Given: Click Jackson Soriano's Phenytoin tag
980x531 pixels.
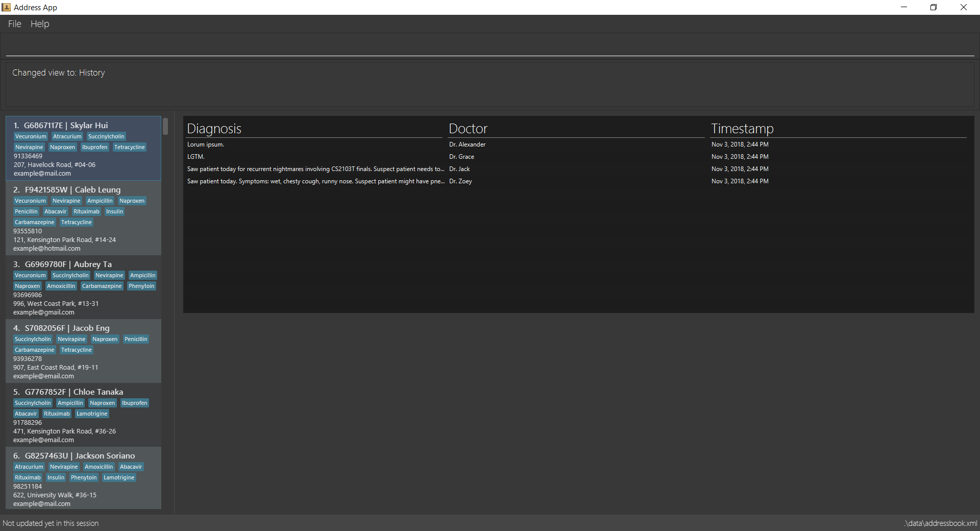Looking at the screenshot, I should [x=84, y=477].
